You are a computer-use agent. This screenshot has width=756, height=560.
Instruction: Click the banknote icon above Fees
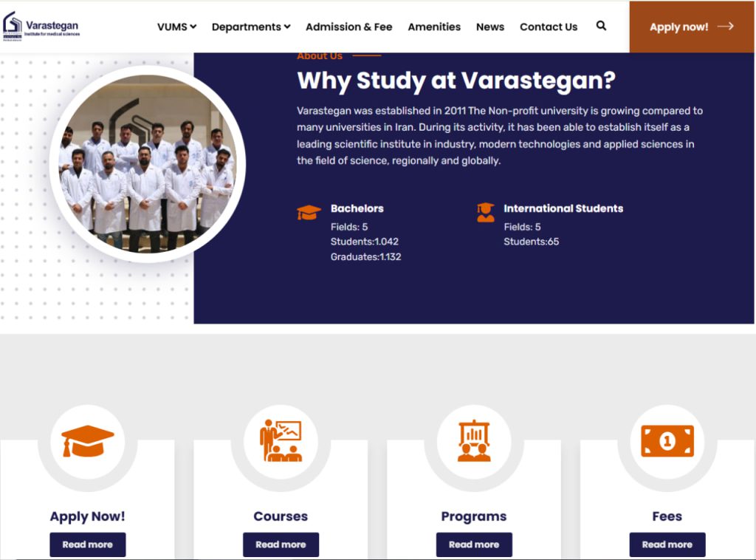point(667,441)
